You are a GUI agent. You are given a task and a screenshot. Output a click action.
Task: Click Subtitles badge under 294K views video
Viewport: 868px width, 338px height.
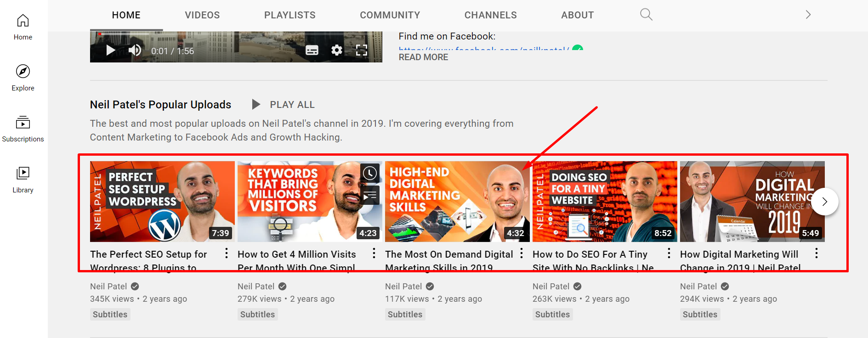point(700,315)
